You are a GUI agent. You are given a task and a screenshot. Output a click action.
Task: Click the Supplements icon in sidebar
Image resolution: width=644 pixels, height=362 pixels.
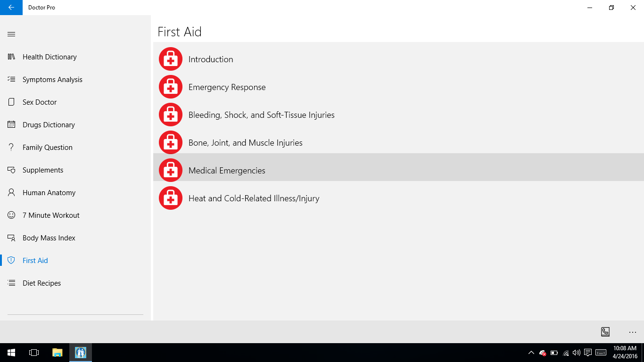point(11,170)
